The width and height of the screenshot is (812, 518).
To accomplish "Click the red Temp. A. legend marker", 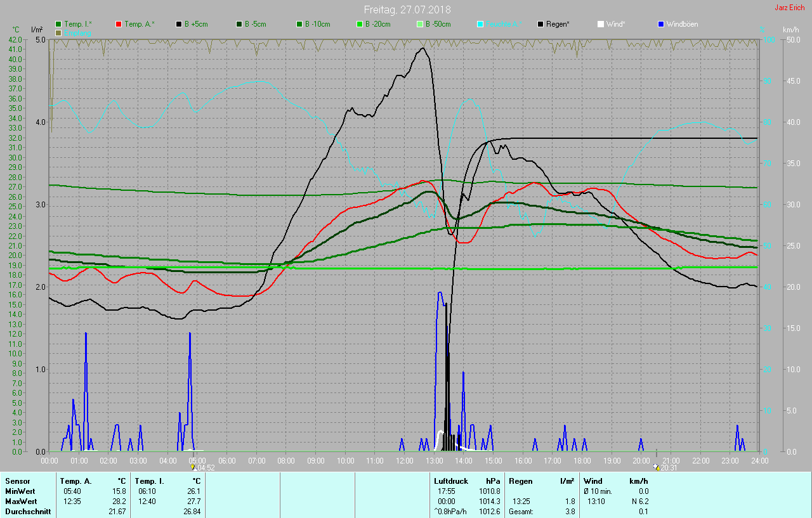I will coord(119,24).
